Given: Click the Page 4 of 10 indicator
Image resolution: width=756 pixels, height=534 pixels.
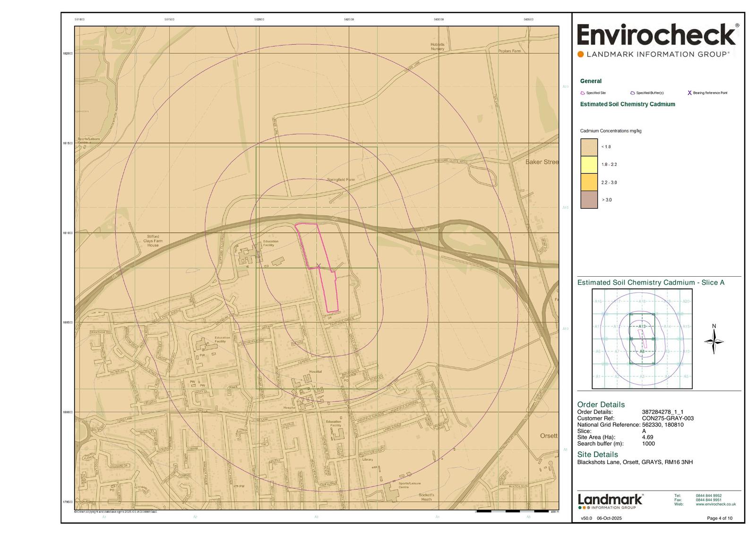Looking at the screenshot, I should 719,518.
